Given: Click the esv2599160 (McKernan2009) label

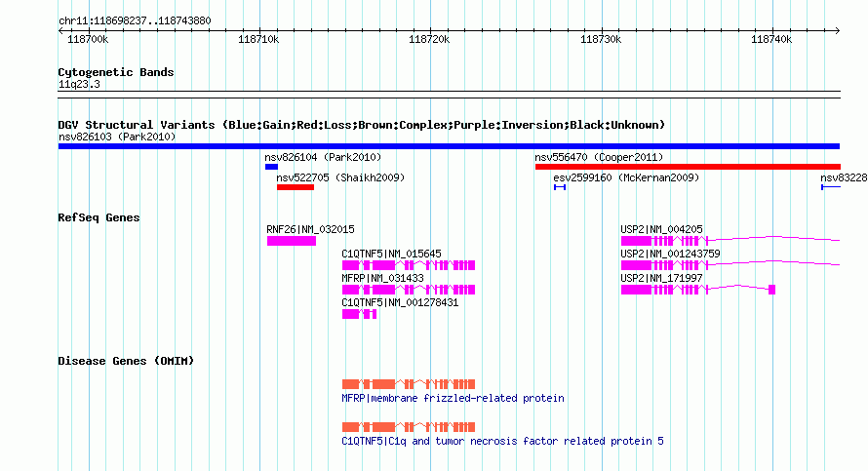Looking at the screenshot, I should tap(626, 178).
